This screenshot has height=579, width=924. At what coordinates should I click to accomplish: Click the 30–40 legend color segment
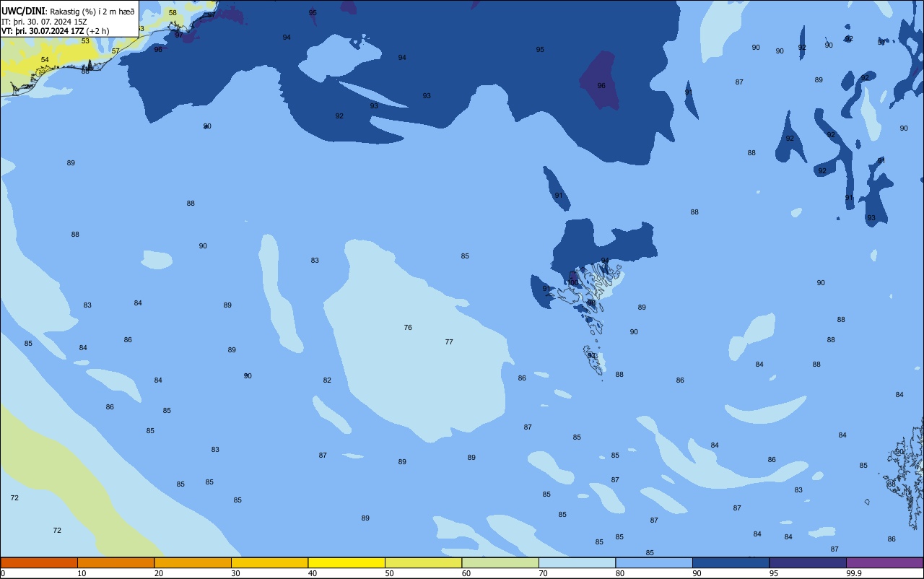pyautogui.click(x=269, y=562)
